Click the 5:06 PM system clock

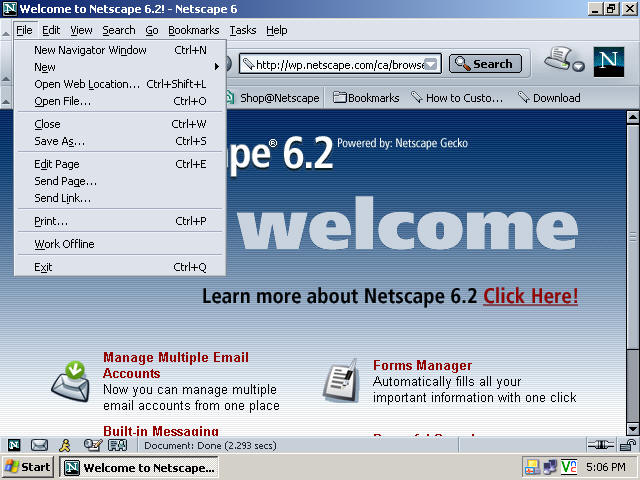pyautogui.click(x=606, y=467)
